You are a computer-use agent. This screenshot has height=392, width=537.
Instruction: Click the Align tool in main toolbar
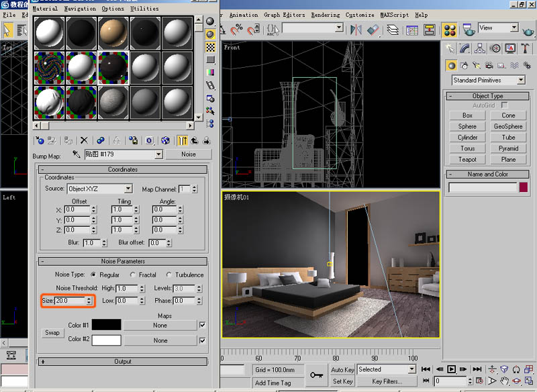[373, 30]
